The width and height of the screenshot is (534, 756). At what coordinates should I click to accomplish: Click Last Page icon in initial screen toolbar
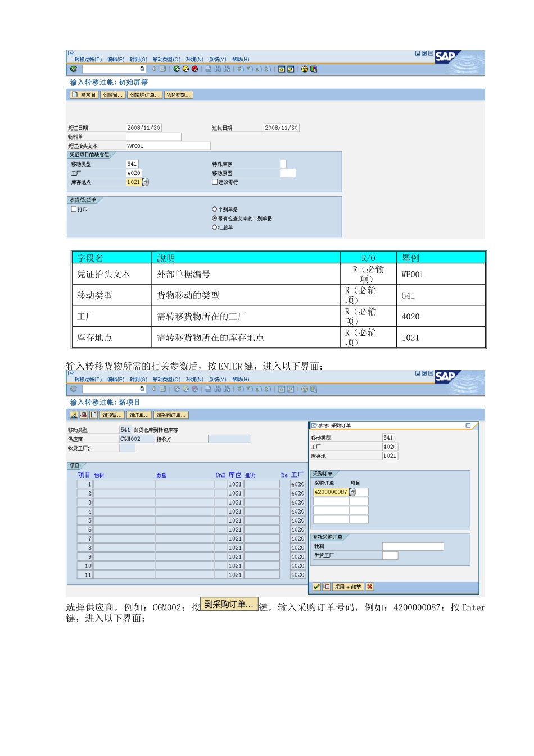coord(268,69)
